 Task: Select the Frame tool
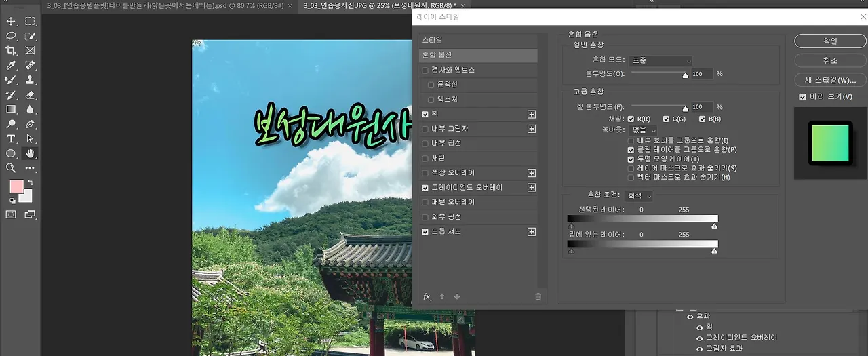[30, 51]
